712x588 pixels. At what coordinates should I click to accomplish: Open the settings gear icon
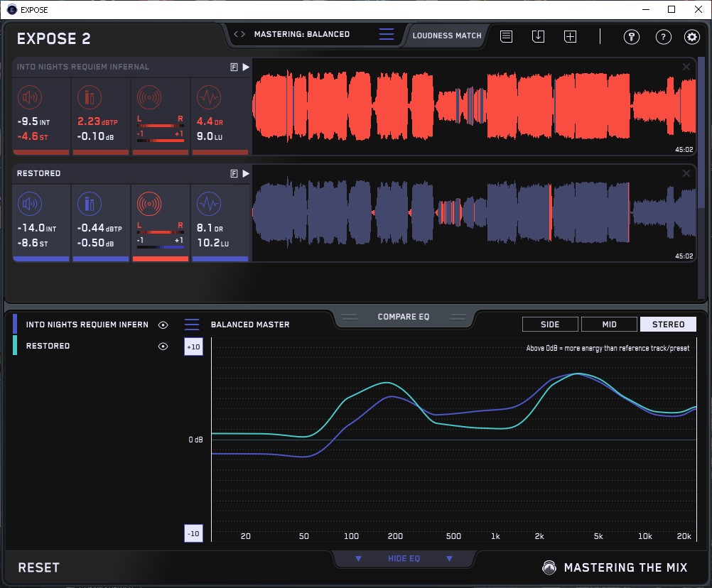(692, 37)
